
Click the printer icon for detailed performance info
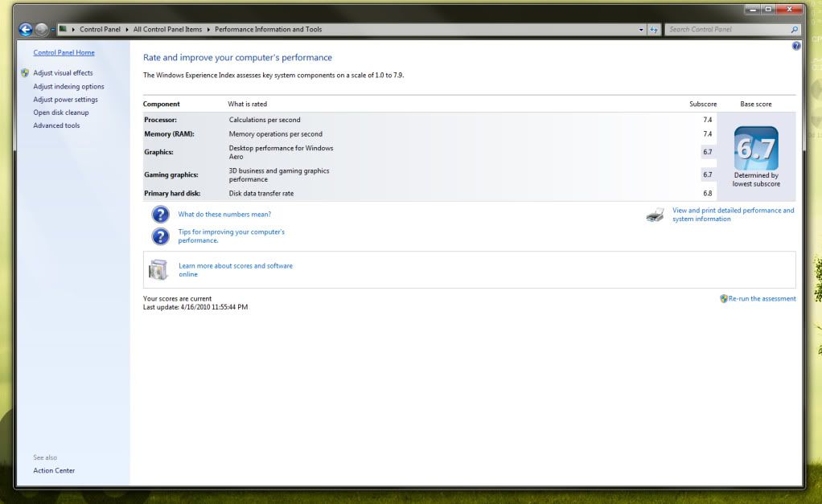click(x=656, y=215)
